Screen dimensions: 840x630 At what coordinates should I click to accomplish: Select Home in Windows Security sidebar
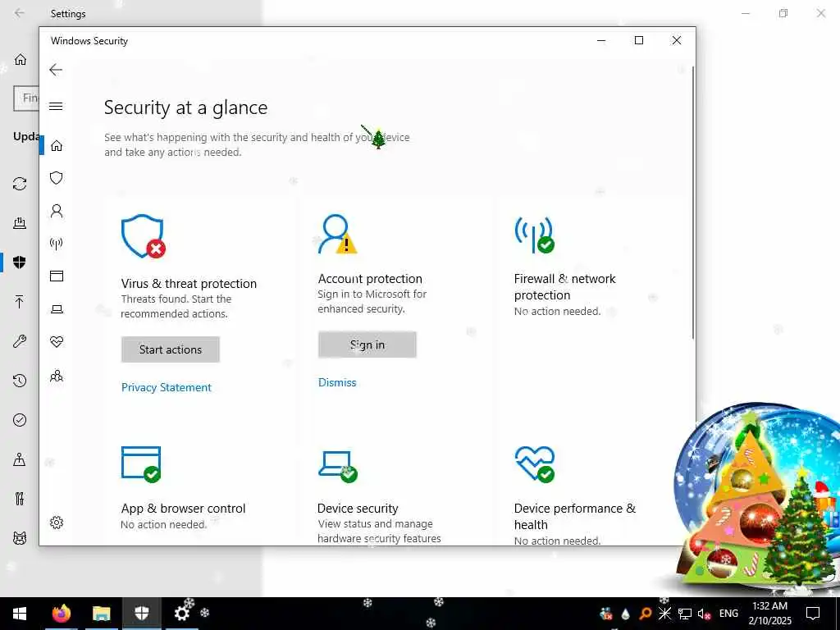tap(57, 146)
